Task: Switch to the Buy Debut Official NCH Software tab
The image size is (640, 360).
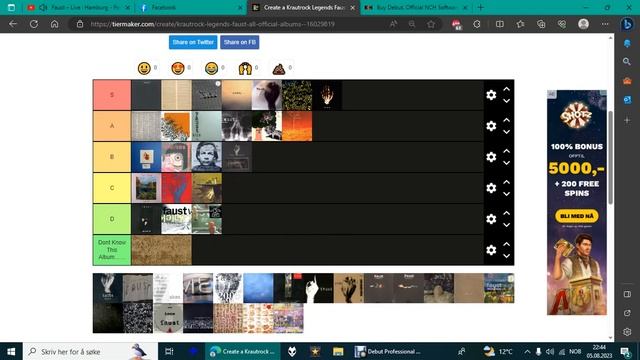Action: click(x=416, y=7)
